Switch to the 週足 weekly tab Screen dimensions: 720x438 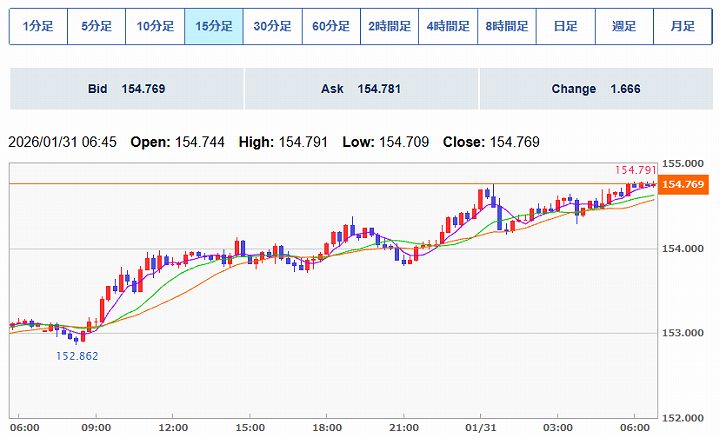tap(624, 27)
